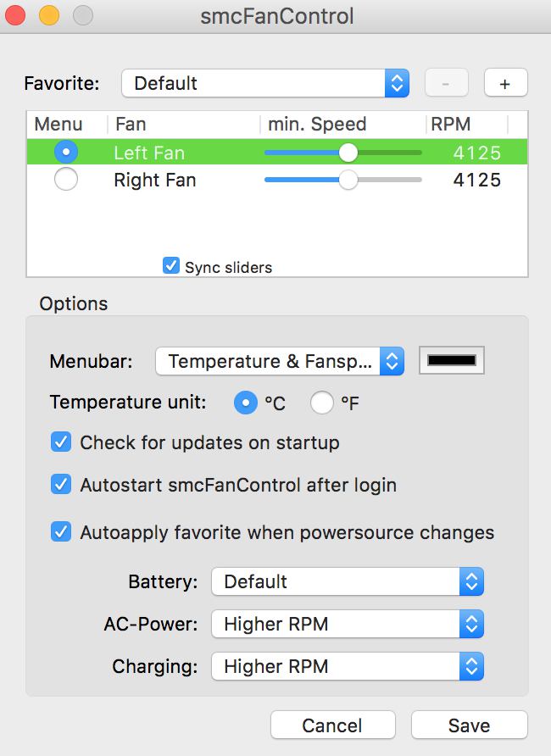Select Fahrenheit temperature unit
Image resolution: width=551 pixels, height=756 pixels.
322,403
